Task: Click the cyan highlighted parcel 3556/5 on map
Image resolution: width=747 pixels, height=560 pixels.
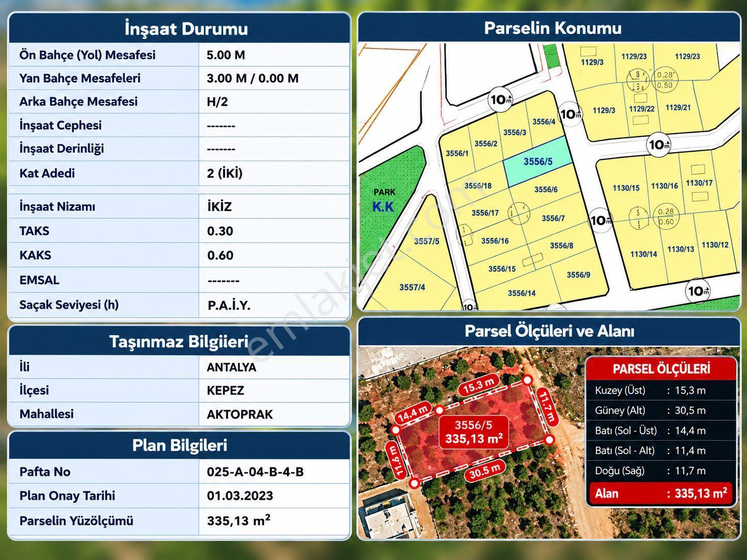Action: 538,162
